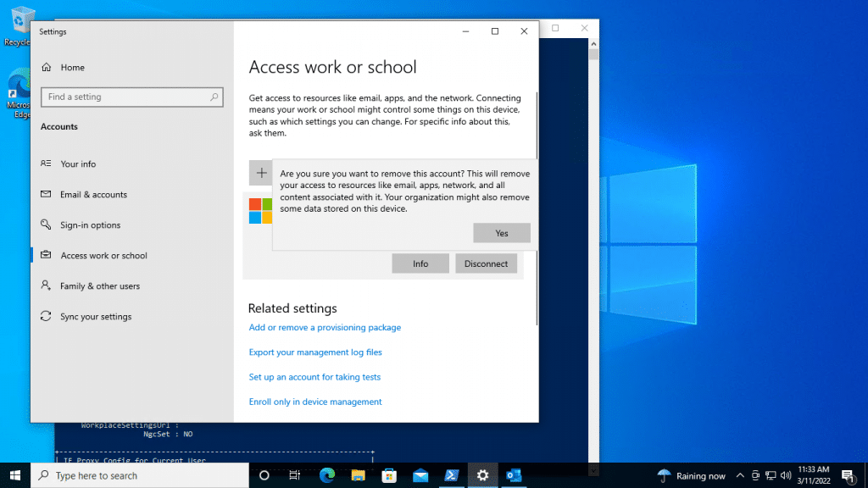Image resolution: width=868 pixels, height=488 pixels.
Task: Launch Microsoft Edge from the taskbar
Action: [326, 475]
